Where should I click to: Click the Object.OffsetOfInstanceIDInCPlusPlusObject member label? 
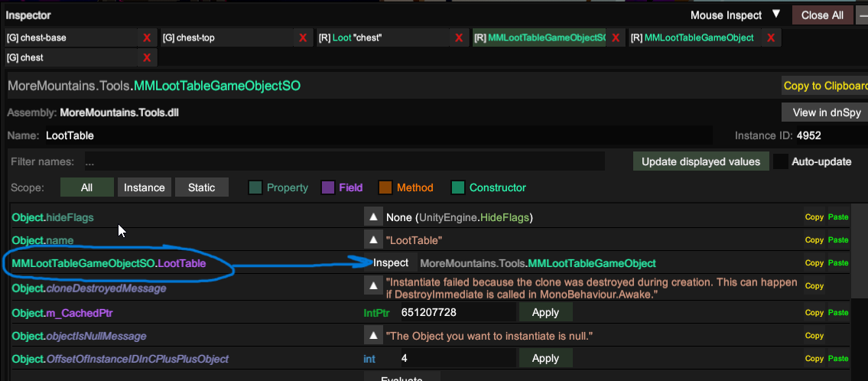[120, 359]
